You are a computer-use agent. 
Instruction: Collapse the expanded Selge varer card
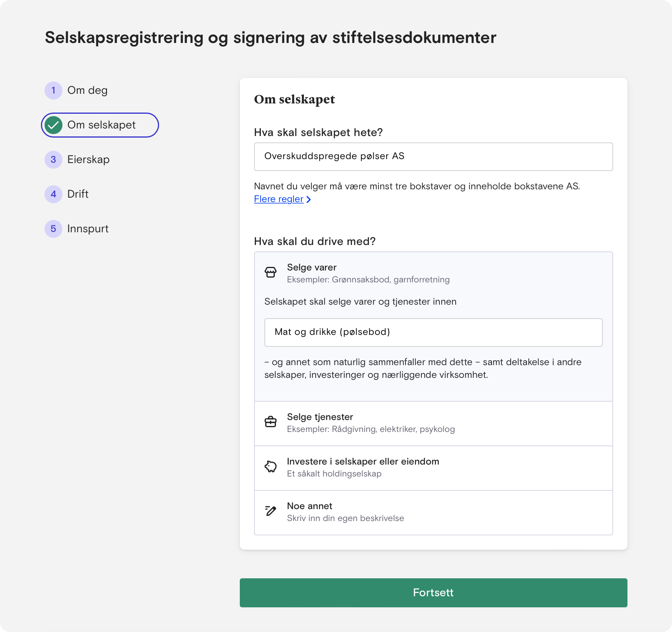tap(433, 273)
